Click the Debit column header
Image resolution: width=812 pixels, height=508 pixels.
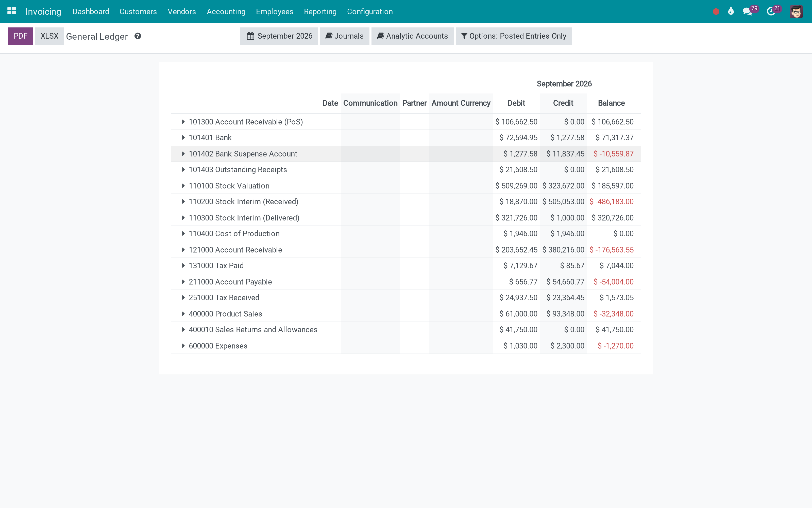coord(516,103)
